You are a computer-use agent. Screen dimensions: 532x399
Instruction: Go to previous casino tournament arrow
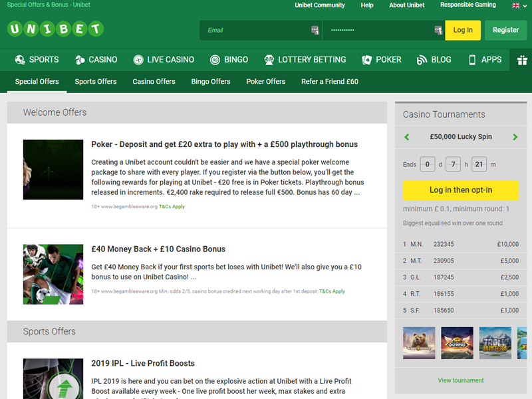407,137
